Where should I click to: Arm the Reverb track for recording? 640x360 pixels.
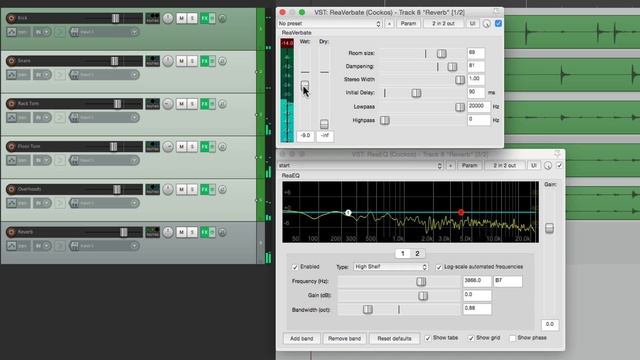[x=11, y=232]
